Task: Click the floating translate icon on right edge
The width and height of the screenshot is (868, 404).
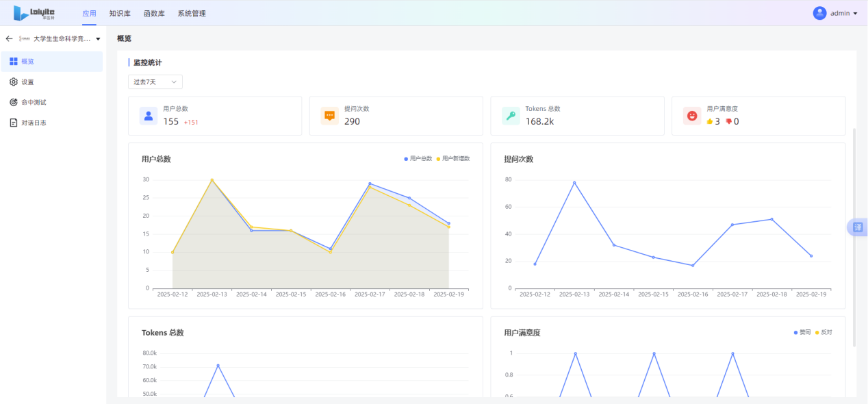Action: coord(858,227)
